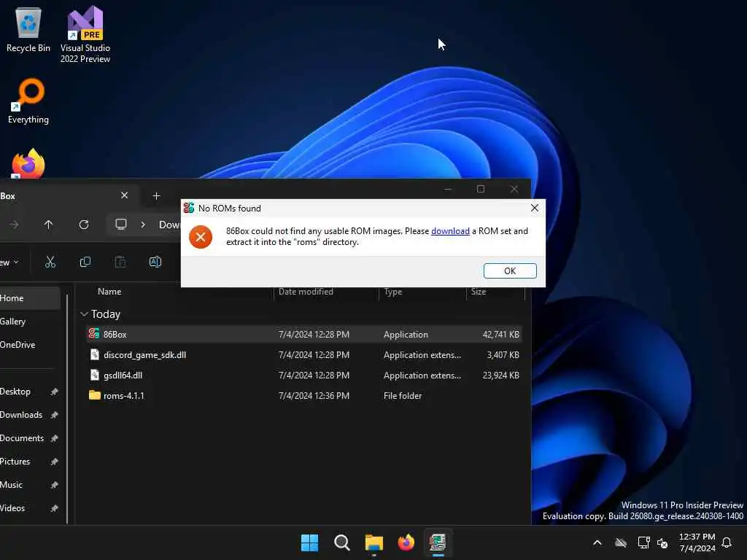Open Documents in the quick access list
747x560 pixels.
(x=22, y=438)
